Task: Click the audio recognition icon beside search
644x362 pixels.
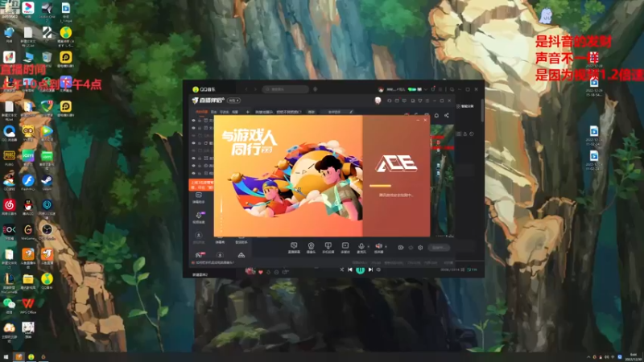Action: point(316,89)
